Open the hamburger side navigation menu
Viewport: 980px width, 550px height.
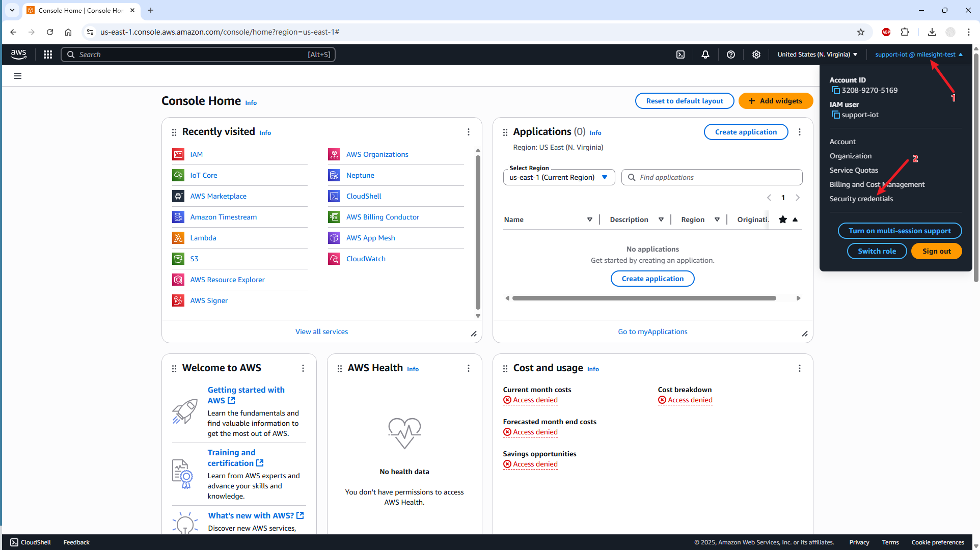click(18, 76)
